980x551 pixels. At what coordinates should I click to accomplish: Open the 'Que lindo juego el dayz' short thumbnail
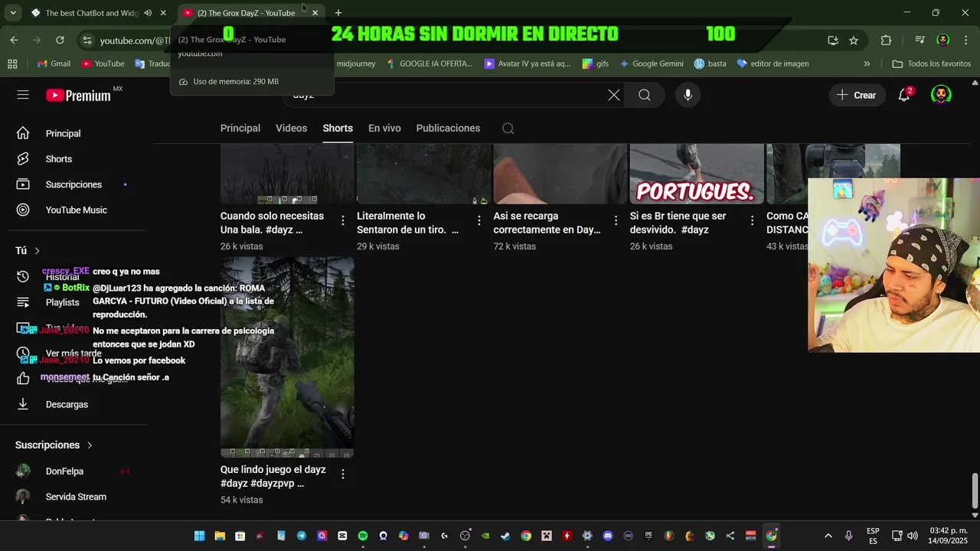pos(287,357)
